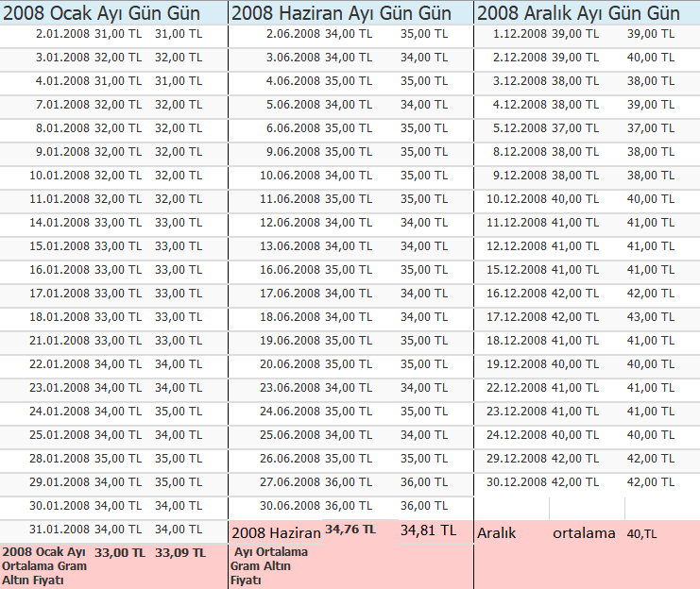Click the 'ortalama' summary cell
700x589 pixels.
coord(584,533)
